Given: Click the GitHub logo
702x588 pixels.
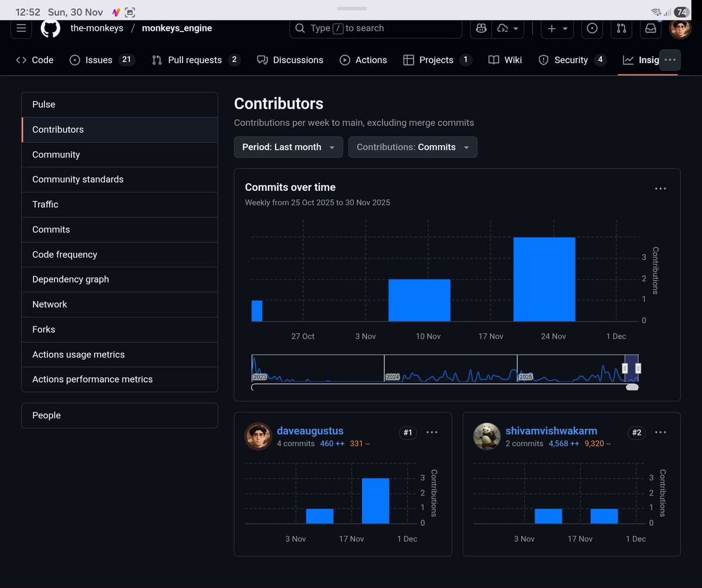Looking at the screenshot, I should (x=50, y=28).
